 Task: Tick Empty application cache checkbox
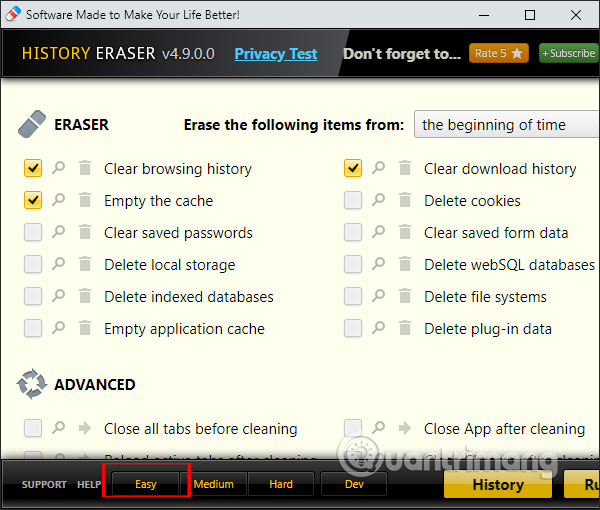tap(33, 329)
